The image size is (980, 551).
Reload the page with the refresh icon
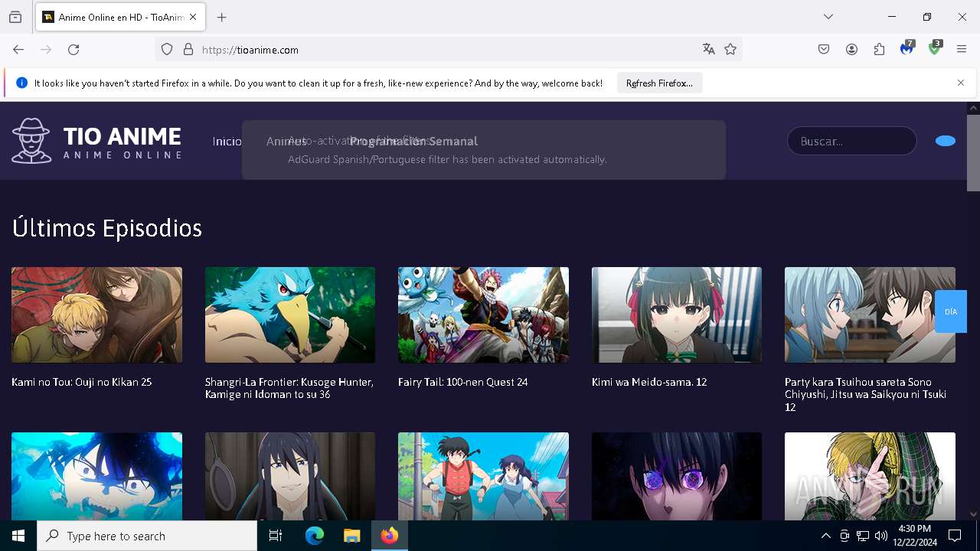(x=73, y=50)
